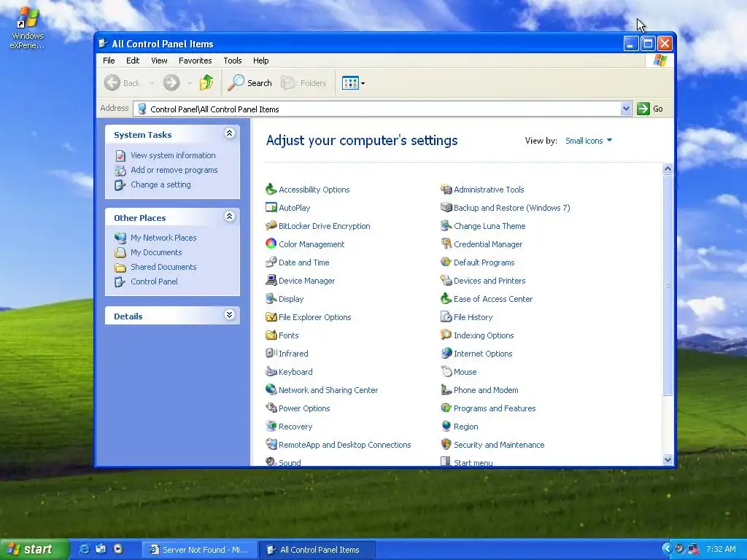Viewport: 747px width, 560px height.
Task: Select the Windows eXPerience desktop shortcut
Action: (27, 27)
